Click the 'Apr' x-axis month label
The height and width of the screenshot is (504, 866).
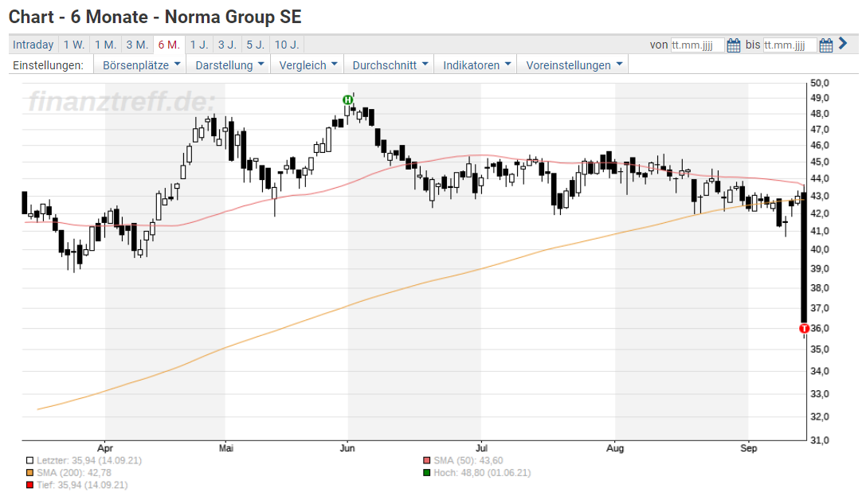coord(105,448)
